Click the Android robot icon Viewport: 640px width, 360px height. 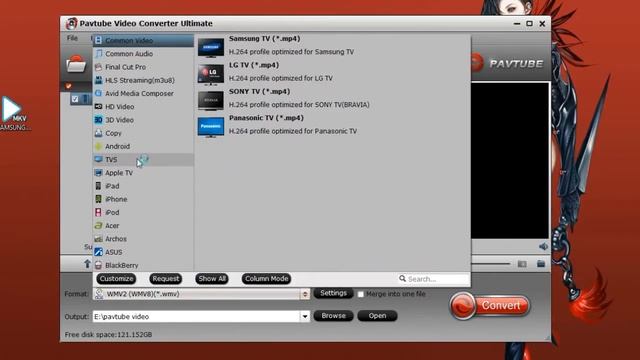[x=98, y=146]
